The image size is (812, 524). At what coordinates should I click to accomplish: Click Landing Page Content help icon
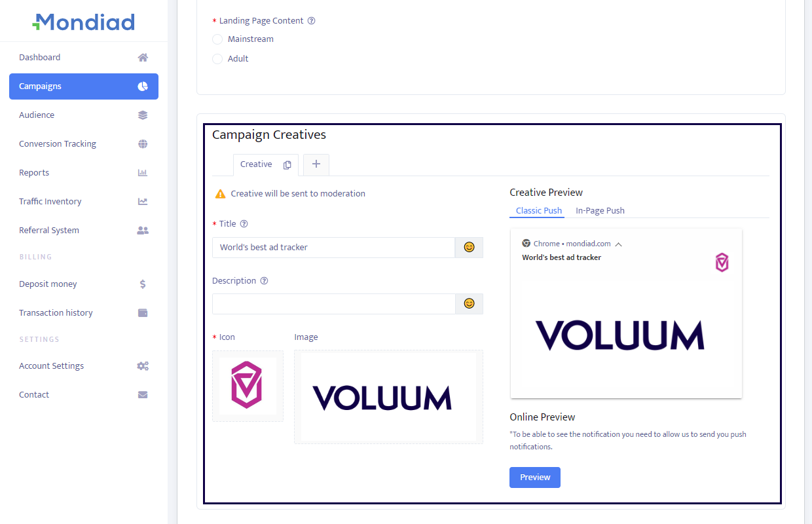(312, 21)
